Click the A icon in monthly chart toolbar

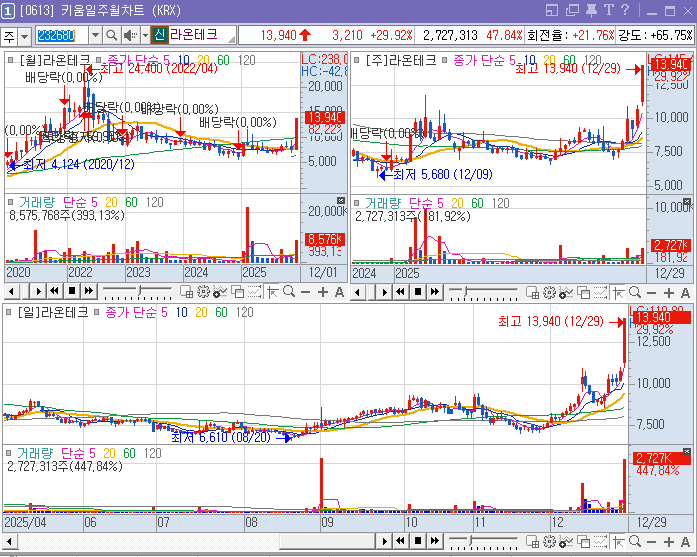click(339, 292)
